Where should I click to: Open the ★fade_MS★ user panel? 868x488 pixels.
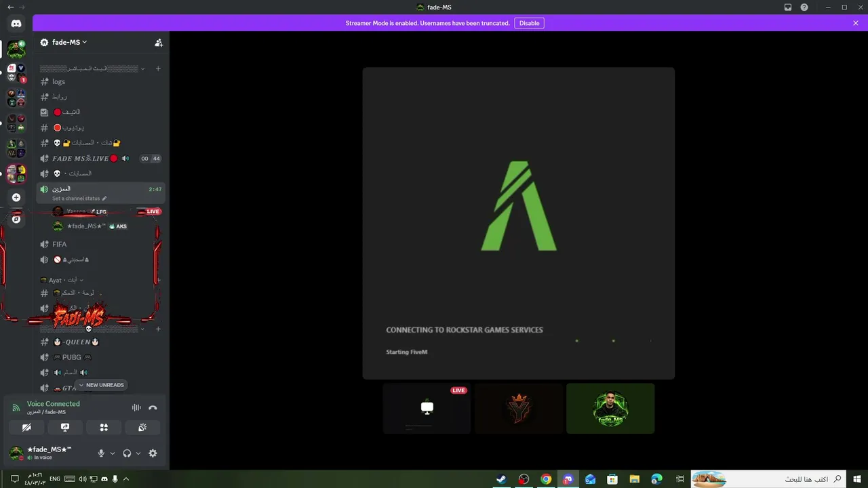click(49, 453)
